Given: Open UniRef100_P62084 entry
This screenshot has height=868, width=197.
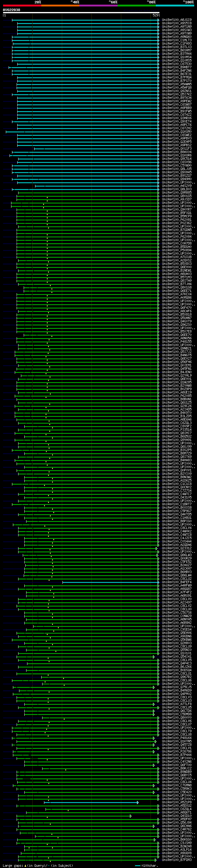Looking at the screenshot, I should pos(177,236).
